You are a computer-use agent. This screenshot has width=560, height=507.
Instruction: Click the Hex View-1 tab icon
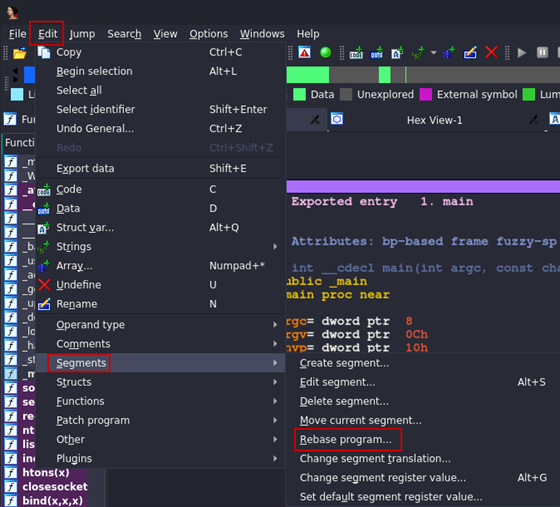tap(336, 119)
